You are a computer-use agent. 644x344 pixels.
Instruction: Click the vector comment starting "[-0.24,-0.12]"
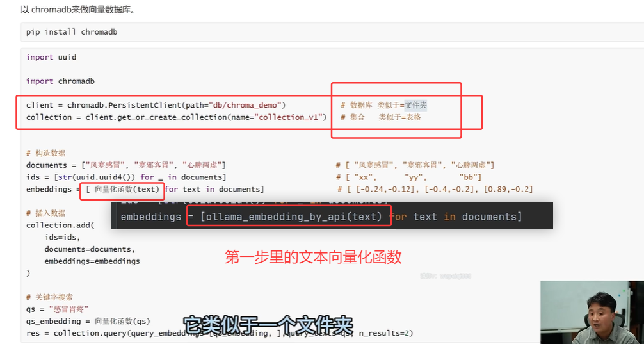[435, 189]
